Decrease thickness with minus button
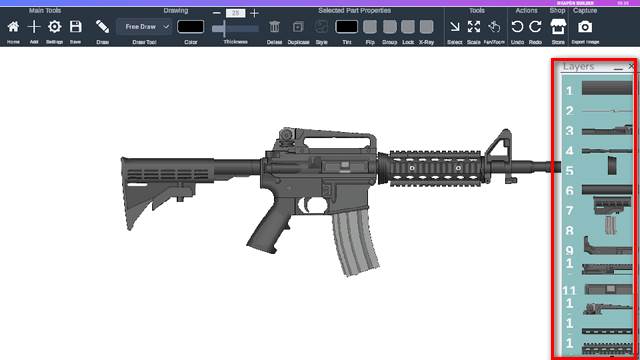The height and width of the screenshot is (360, 640). [x=217, y=13]
